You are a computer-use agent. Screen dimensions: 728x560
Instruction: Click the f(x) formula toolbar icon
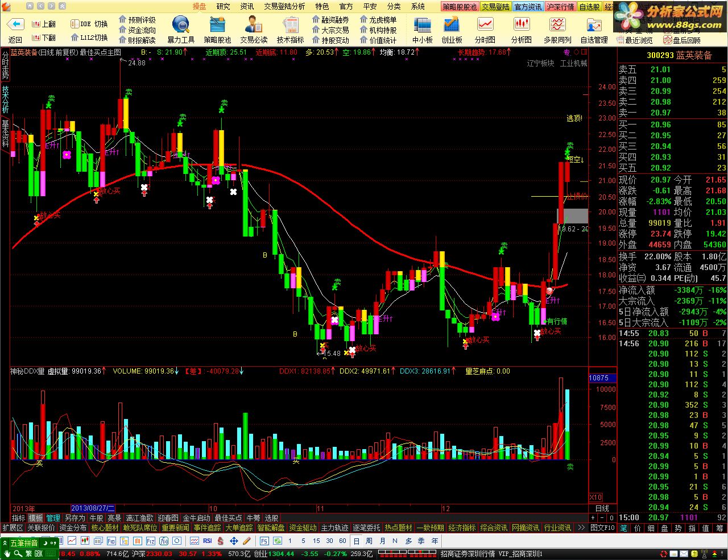coord(164,540)
